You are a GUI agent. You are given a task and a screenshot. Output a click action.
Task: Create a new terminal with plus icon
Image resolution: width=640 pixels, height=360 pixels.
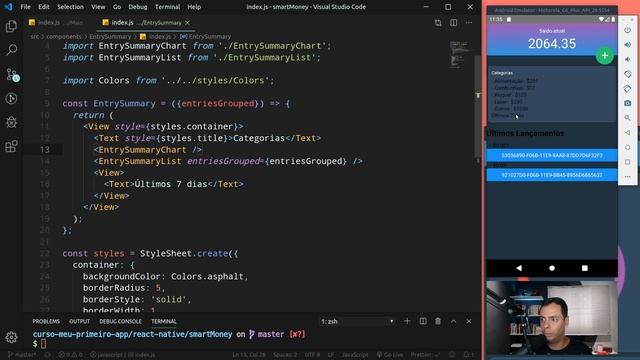(x=407, y=321)
